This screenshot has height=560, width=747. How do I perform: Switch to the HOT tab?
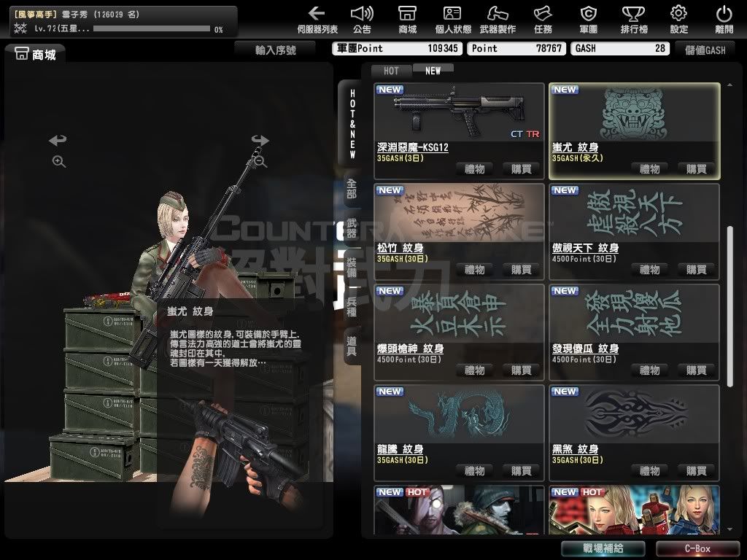[x=392, y=71]
